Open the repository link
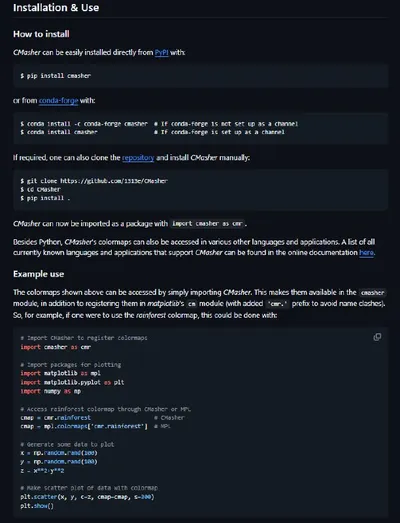 tap(138, 157)
